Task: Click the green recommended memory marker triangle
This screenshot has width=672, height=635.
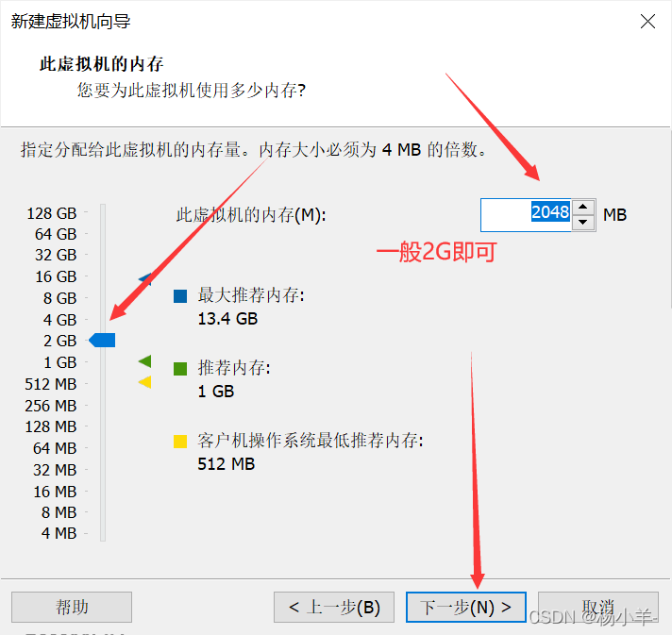Action: coord(144,361)
